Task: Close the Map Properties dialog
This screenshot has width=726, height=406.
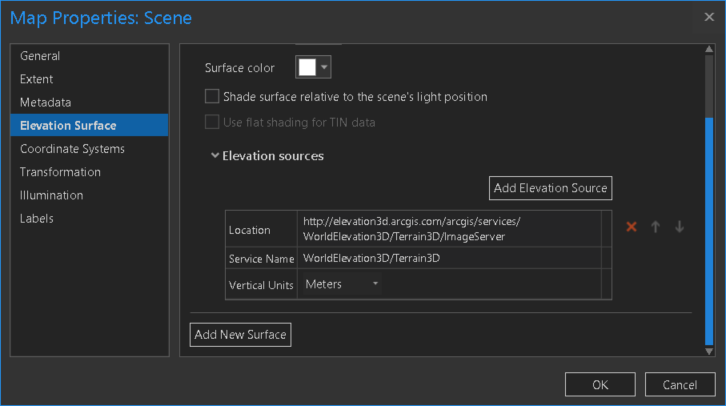Action: 709,17
